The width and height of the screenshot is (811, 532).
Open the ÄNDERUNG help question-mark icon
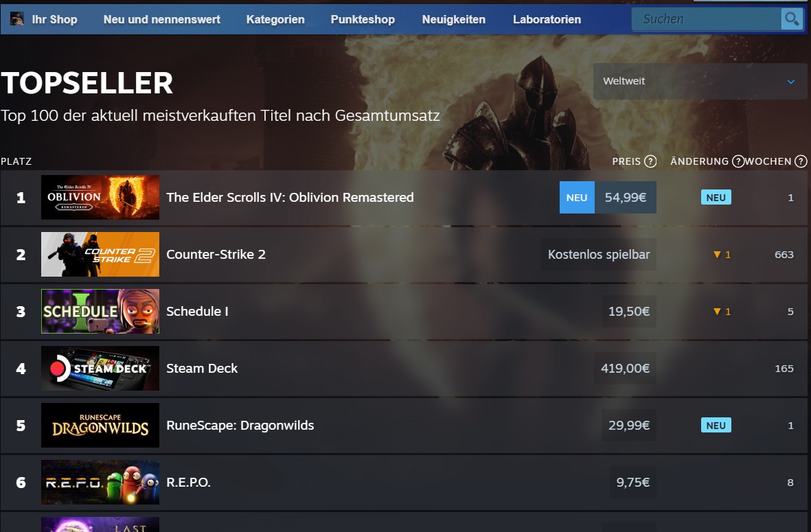click(738, 161)
